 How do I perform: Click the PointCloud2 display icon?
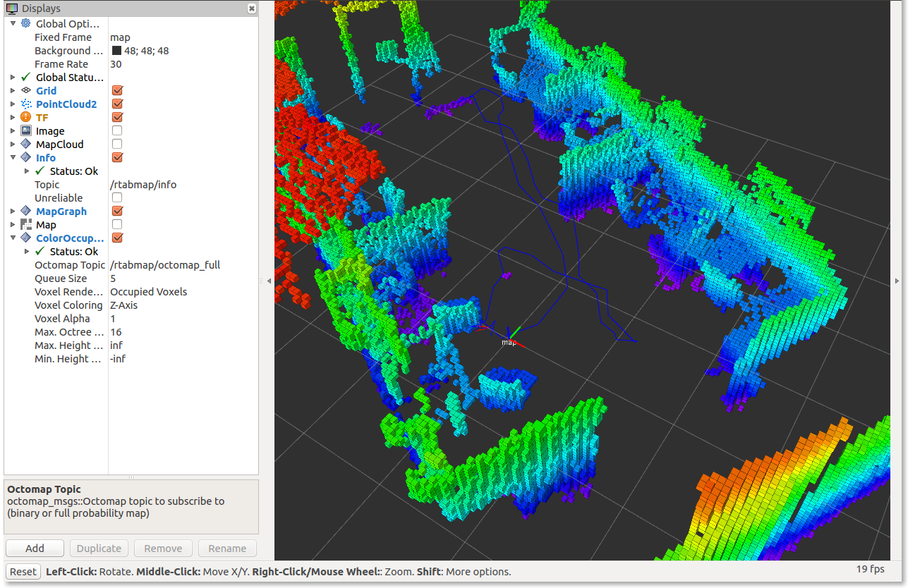click(x=26, y=104)
